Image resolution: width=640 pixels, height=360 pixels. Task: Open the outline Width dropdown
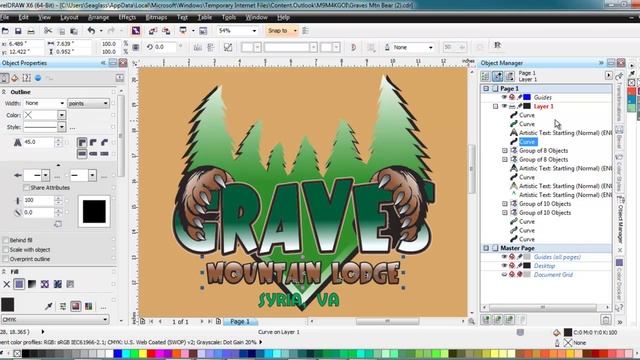click(x=62, y=103)
